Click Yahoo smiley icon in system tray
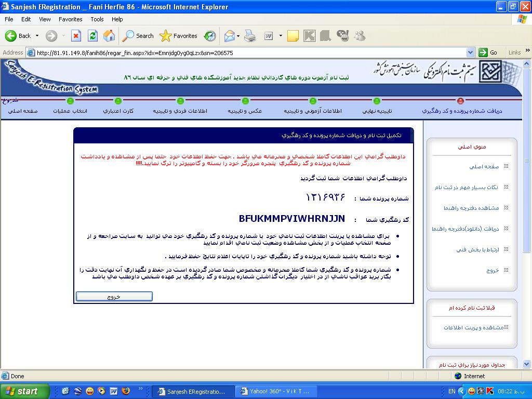Image resolution: width=532 pixels, height=399 pixels. pyautogui.click(x=471, y=391)
